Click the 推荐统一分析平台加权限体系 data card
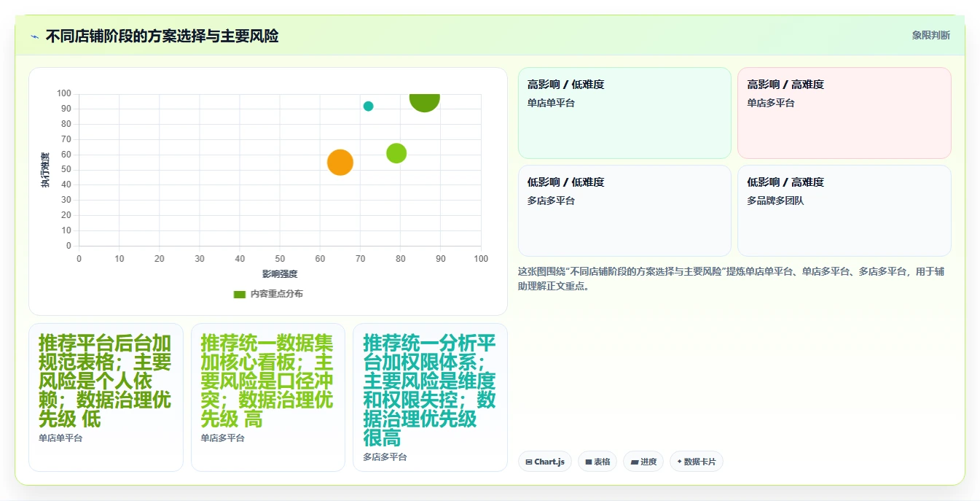Viewport: 980px width, 501px height. tap(430, 397)
